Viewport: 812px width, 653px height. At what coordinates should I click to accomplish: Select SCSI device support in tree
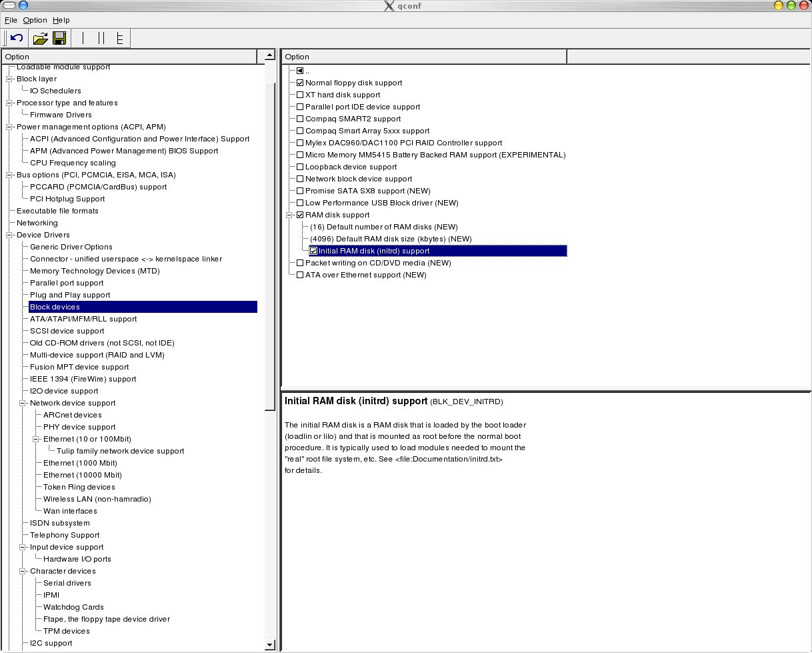point(67,331)
